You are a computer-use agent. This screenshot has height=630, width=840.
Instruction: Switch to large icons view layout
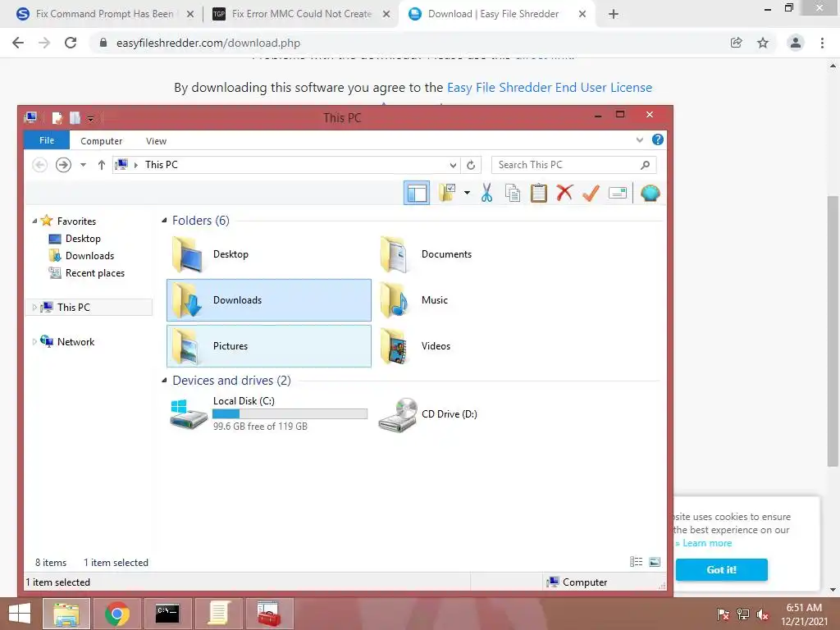[655, 561]
